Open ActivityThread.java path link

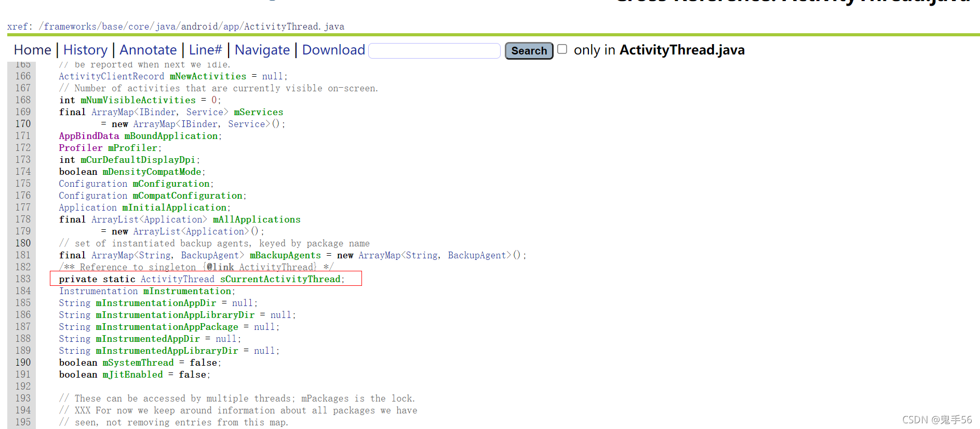tap(294, 26)
